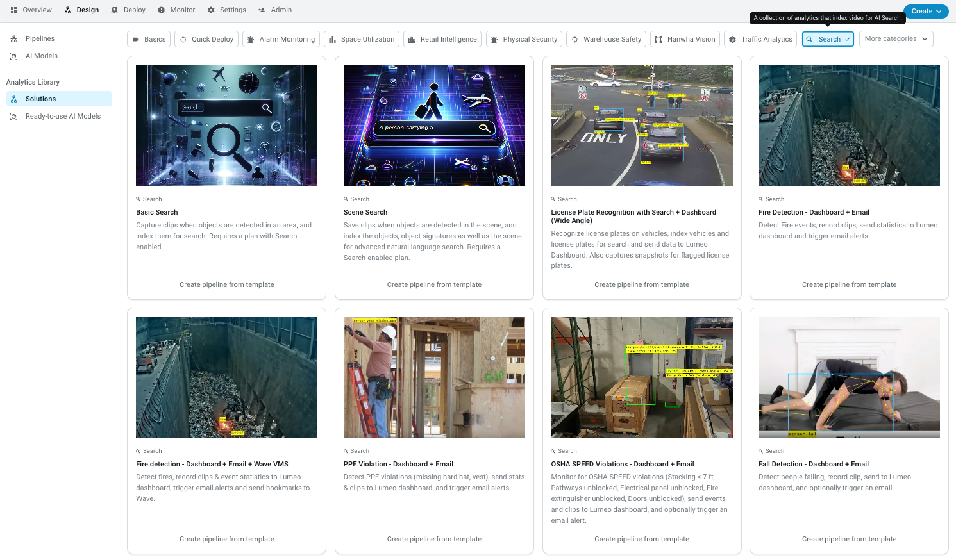Toggle the Physical Security filter

(524, 39)
